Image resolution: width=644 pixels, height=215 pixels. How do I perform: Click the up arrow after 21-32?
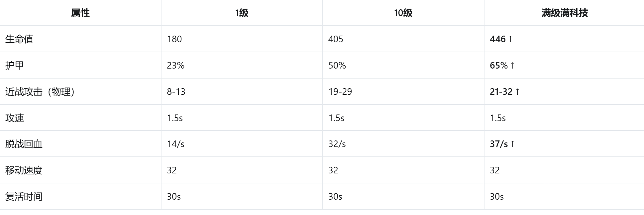pos(517,92)
